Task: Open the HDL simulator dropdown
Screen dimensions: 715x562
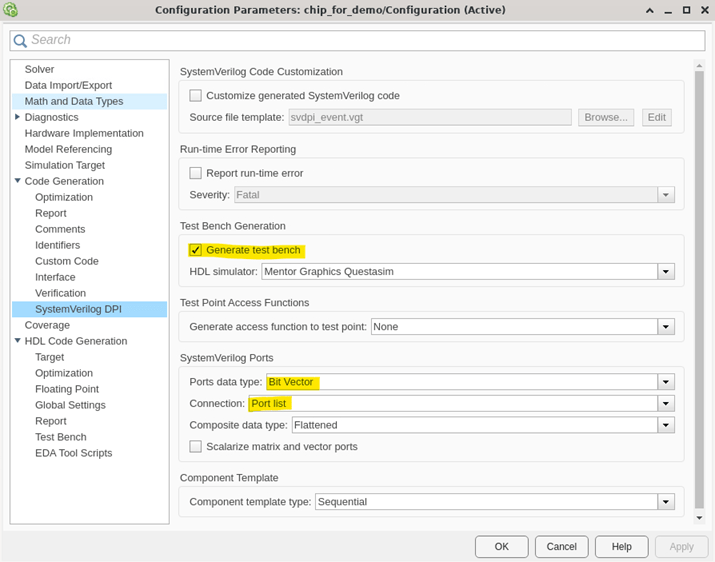Action: [665, 272]
